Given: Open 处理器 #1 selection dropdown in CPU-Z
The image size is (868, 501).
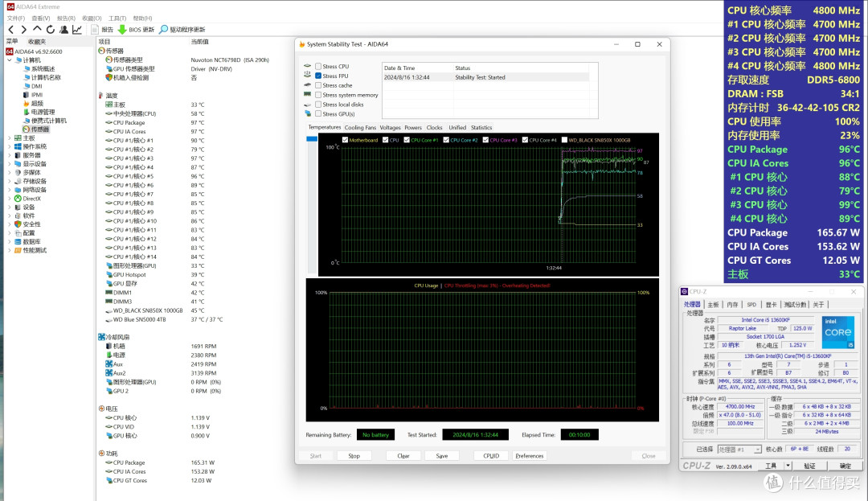Looking at the screenshot, I should tap(739, 449).
